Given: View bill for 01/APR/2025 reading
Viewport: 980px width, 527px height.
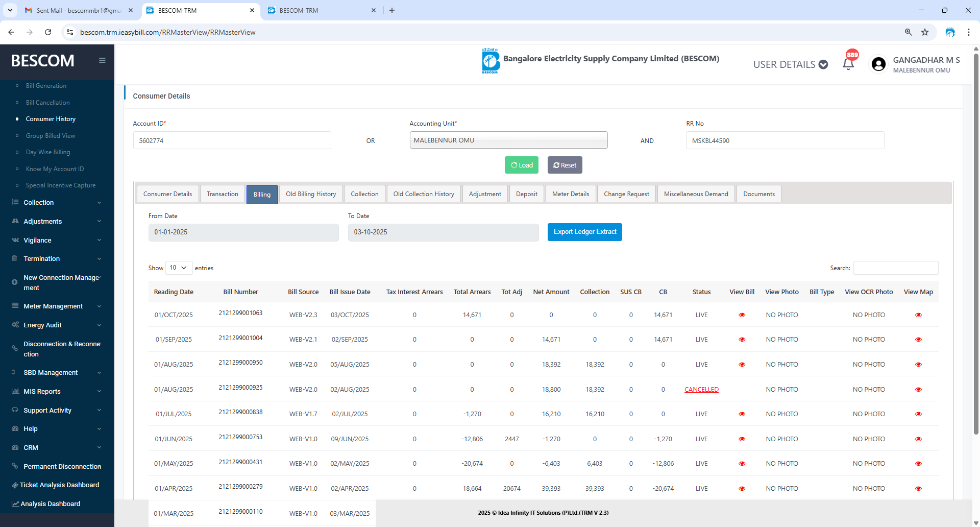Looking at the screenshot, I should (742, 489).
